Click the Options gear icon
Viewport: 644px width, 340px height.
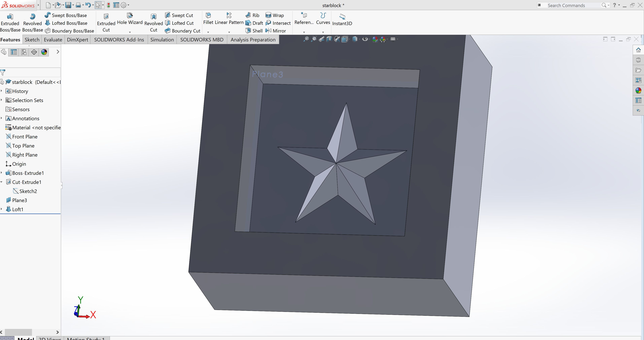coord(124,5)
